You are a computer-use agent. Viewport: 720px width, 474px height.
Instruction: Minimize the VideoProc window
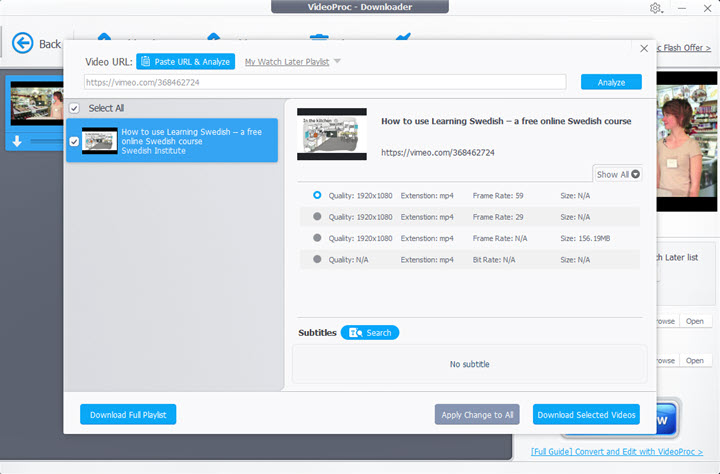click(x=682, y=8)
